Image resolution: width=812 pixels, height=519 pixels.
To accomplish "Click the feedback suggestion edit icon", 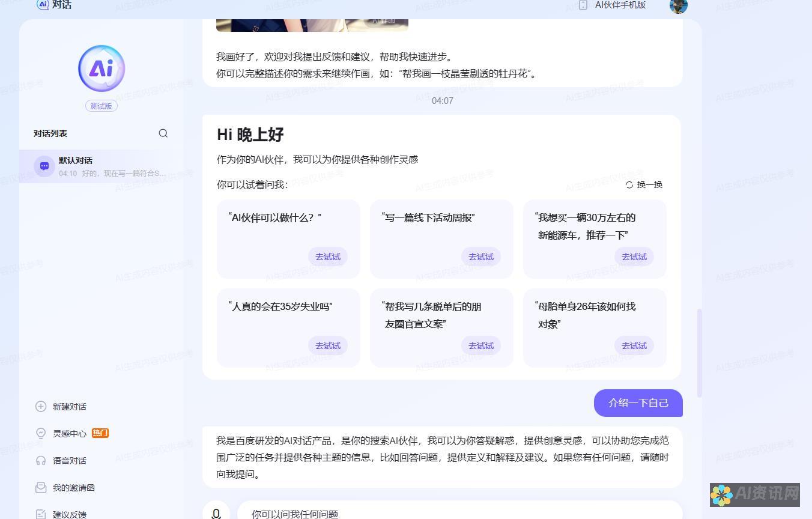I will [x=41, y=514].
